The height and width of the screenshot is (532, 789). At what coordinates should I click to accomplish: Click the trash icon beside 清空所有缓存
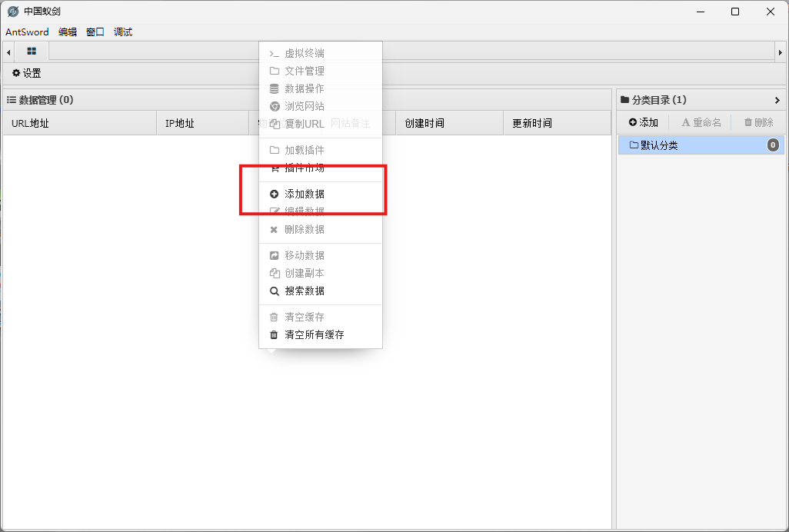click(x=274, y=334)
